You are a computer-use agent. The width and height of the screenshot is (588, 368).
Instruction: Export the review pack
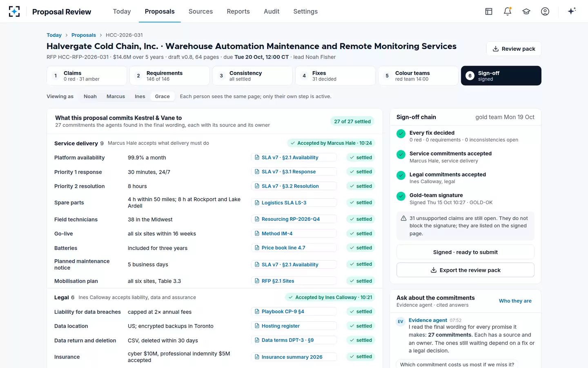[x=465, y=270]
